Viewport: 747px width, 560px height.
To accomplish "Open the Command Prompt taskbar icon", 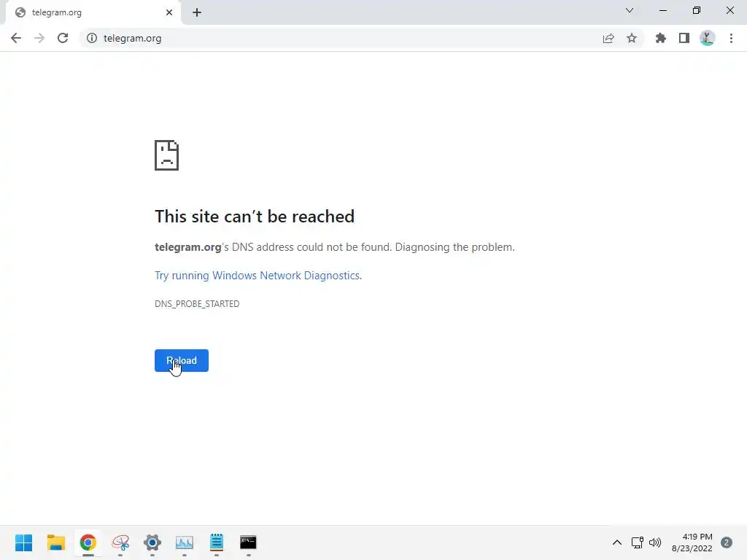I will pyautogui.click(x=248, y=542).
